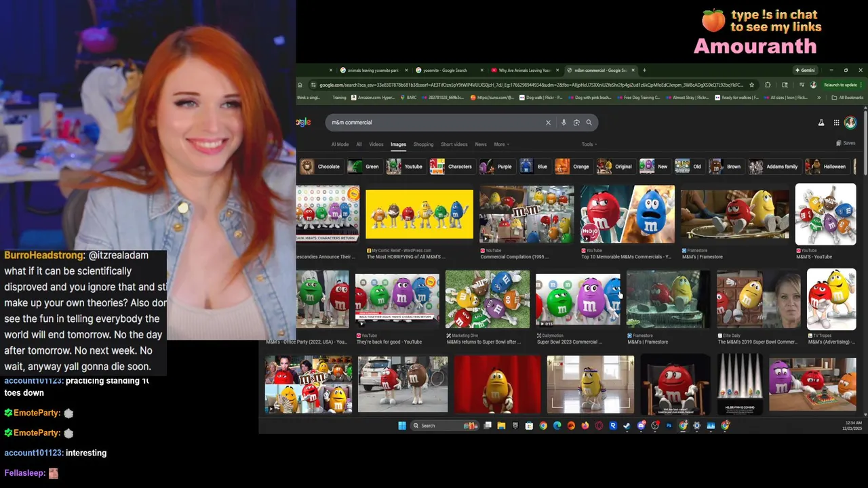The width and height of the screenshot is (868, 488).
Task: Open the Google account avatar
Action: point(850,123)
